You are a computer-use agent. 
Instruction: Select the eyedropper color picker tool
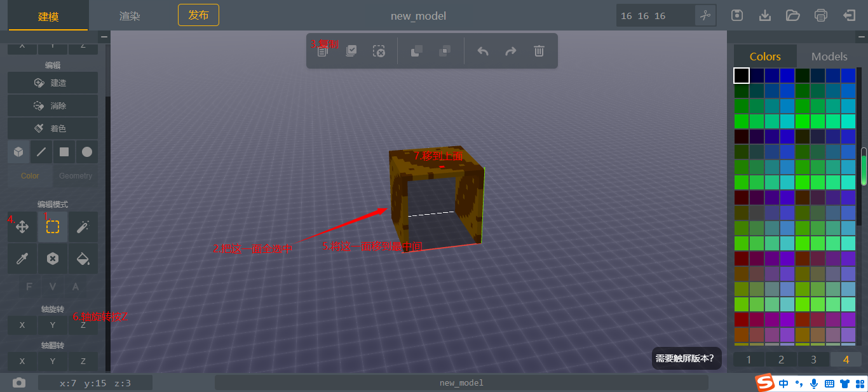click(22, 259)
